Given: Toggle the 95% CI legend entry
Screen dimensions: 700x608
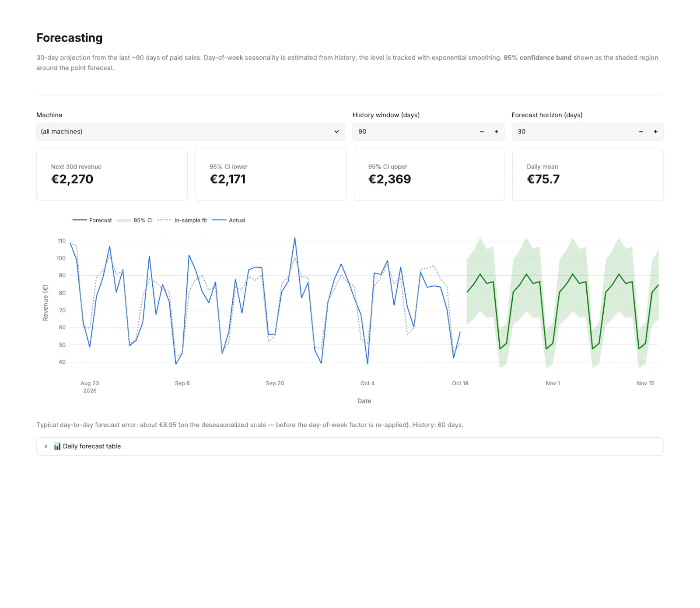Looking at the screenshot, I should (135, 220).
